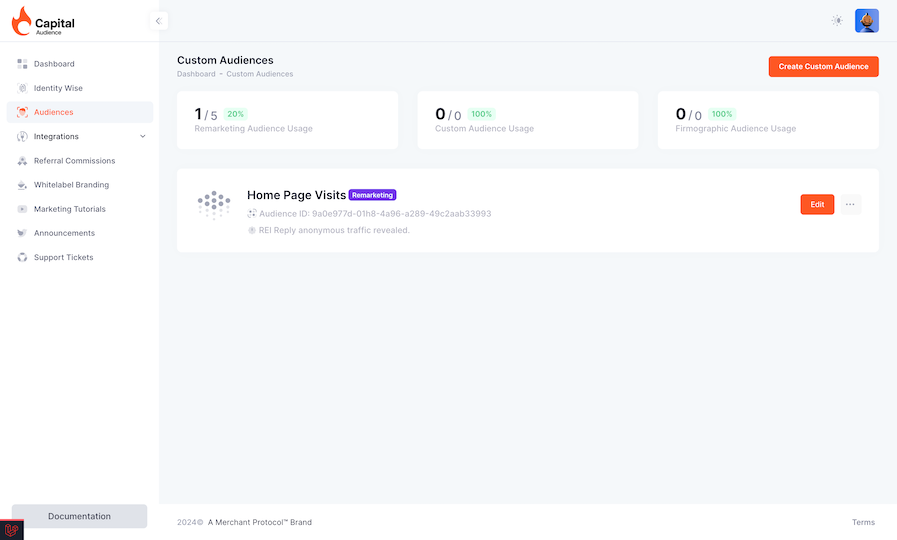Click the 100% badge on Custom Audience Usage
Screen dimensions: 897x540
pyautogui.click(x=482, y=114)
